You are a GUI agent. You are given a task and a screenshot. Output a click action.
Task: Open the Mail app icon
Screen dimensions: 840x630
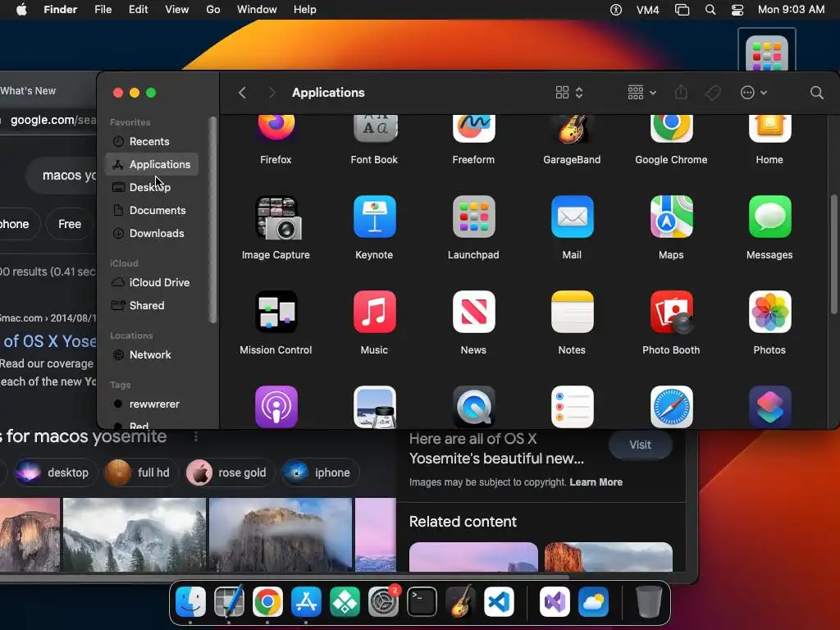[572, 217]
